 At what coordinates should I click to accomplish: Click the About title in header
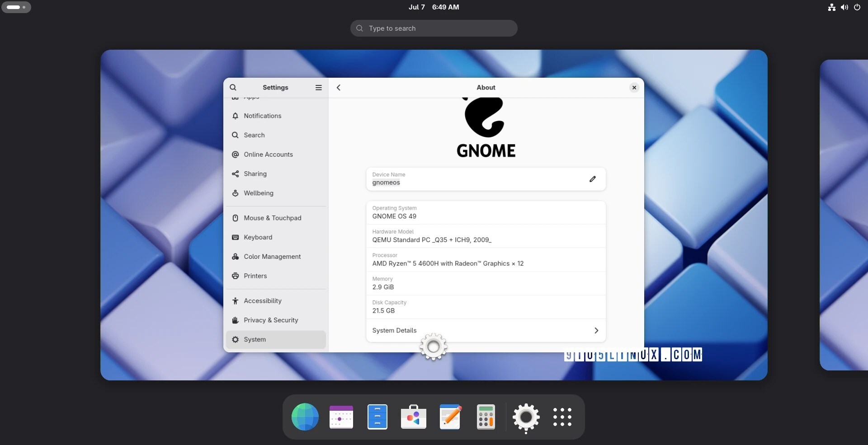[486, 88]
